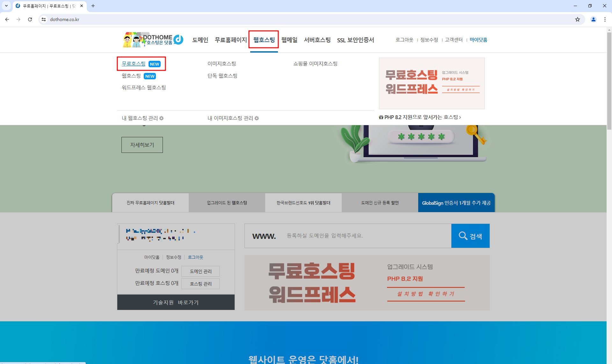Open the 서버호스팅 menu

[317, 40]
